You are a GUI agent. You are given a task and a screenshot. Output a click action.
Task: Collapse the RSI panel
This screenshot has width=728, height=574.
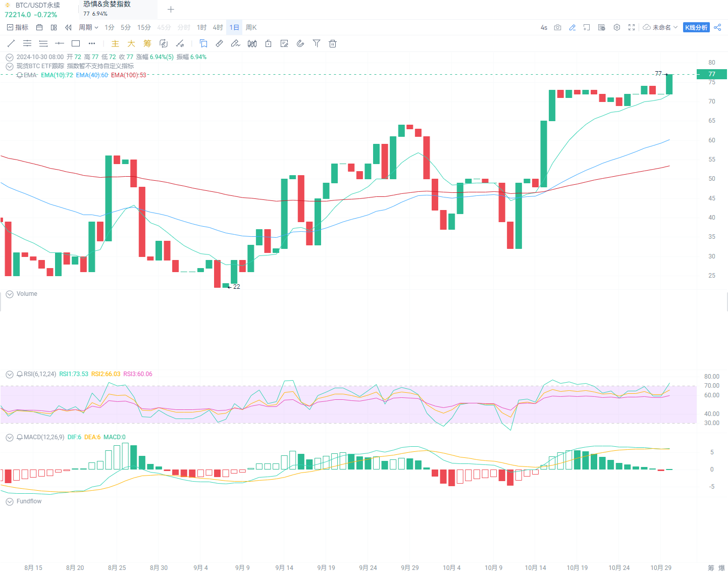[10, 374]
